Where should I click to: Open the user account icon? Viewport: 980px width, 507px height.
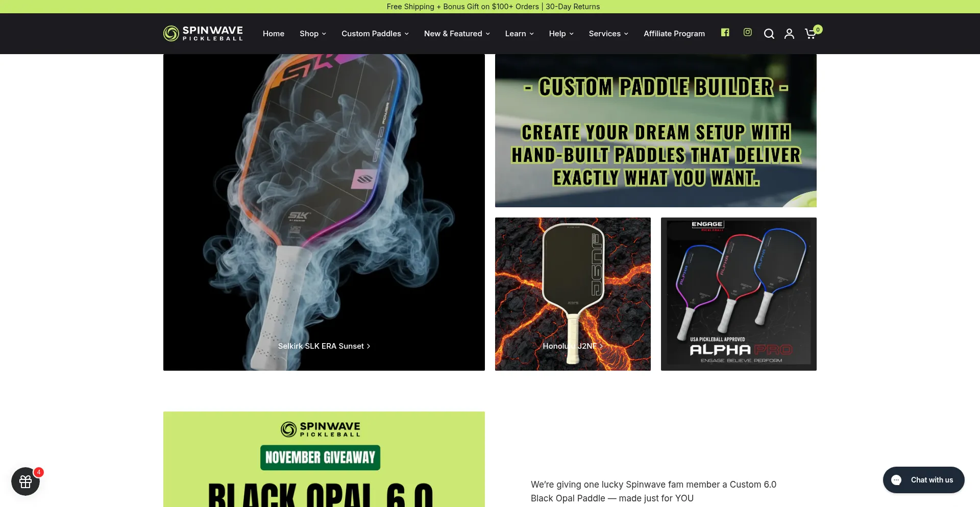tap(789, 34)
